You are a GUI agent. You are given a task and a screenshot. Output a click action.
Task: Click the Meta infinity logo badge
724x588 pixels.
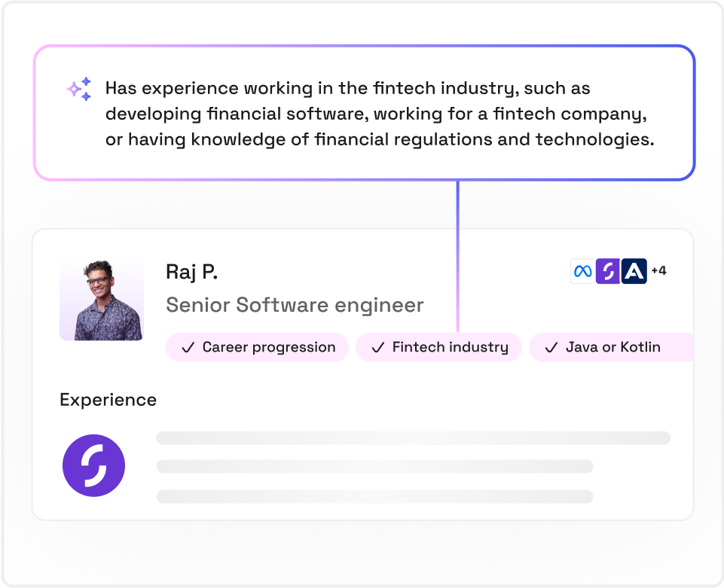[x=582, y=271]
